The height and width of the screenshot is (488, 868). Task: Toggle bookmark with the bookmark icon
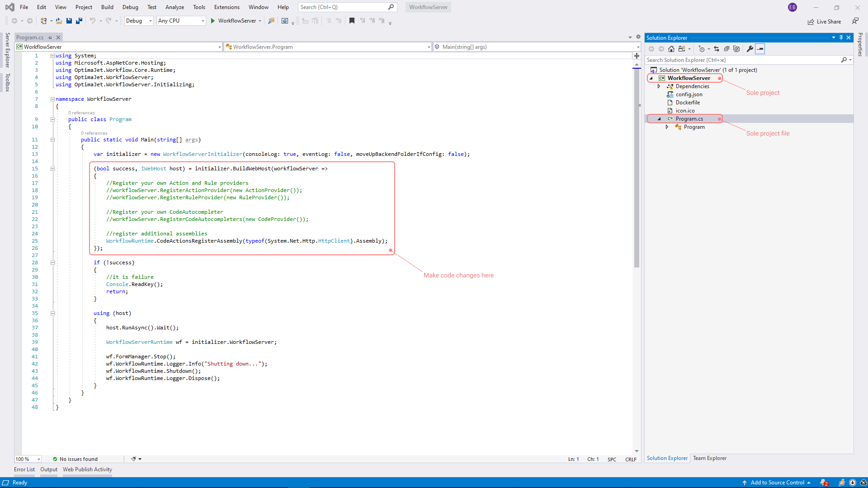(x=352, y=21)
